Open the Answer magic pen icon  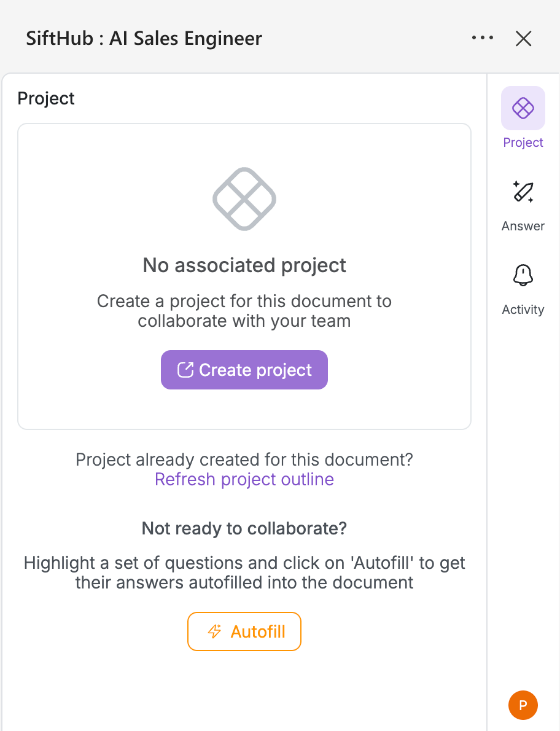tap(523, 192)
